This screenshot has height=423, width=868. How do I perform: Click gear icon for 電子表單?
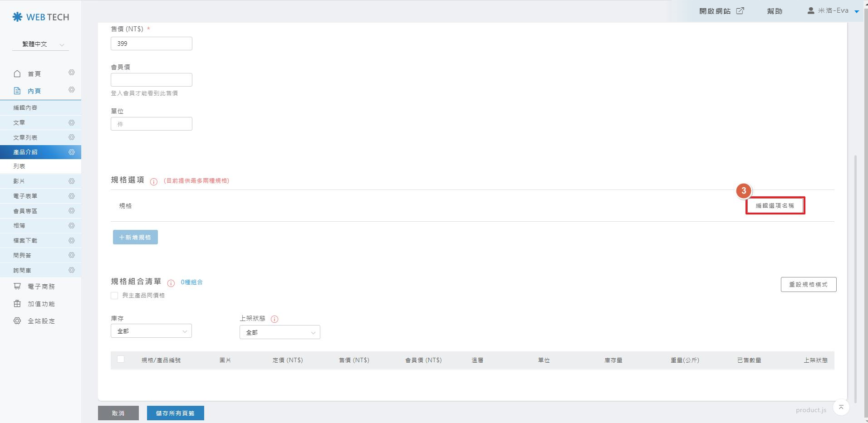tap(72, 196)
